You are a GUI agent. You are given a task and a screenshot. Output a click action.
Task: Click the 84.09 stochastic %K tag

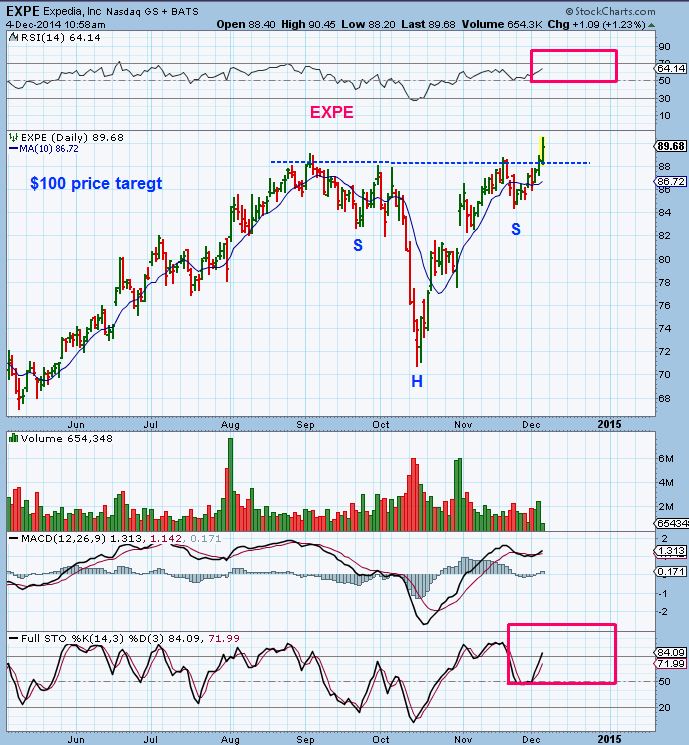coord(671,652)
